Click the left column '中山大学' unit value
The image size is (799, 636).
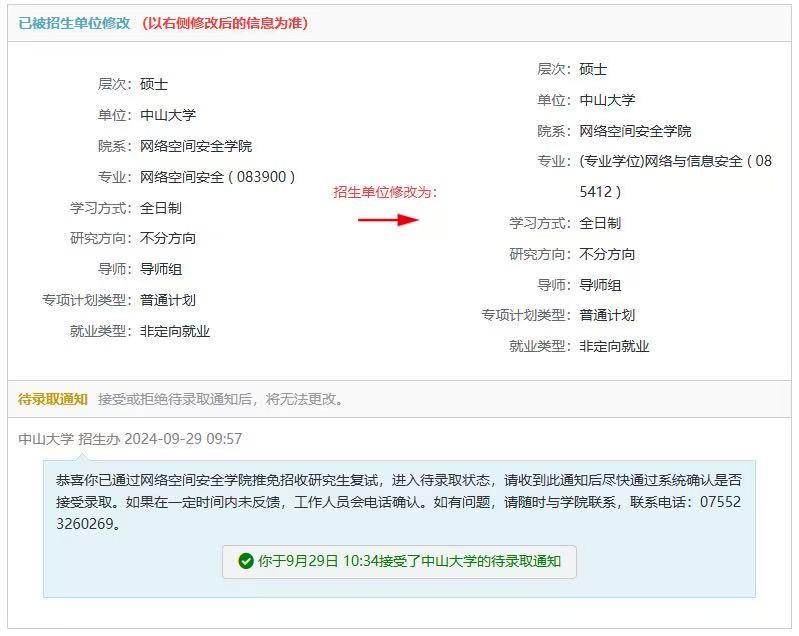pyautogui.click(x=168, y=115)
